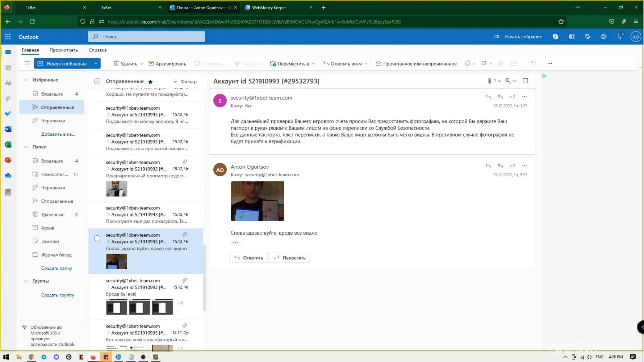Expand the Новое сообщение dropdown arrow
This screenshot has height=362, width=644.
pyautogui.click(x=96, y=63)
